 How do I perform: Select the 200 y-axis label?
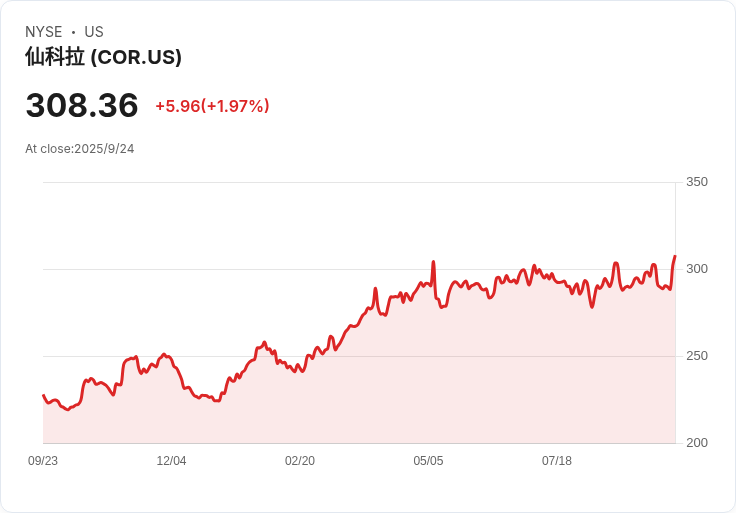[x=696, y=443]
